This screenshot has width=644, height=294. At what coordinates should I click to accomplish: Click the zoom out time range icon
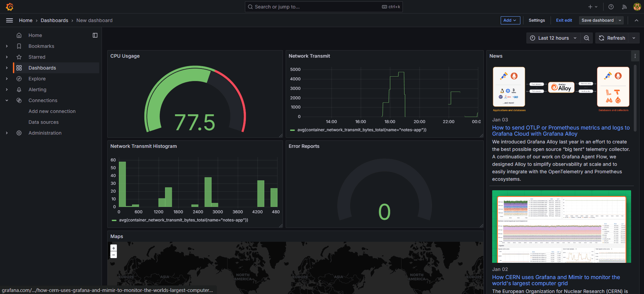(587, 38)
